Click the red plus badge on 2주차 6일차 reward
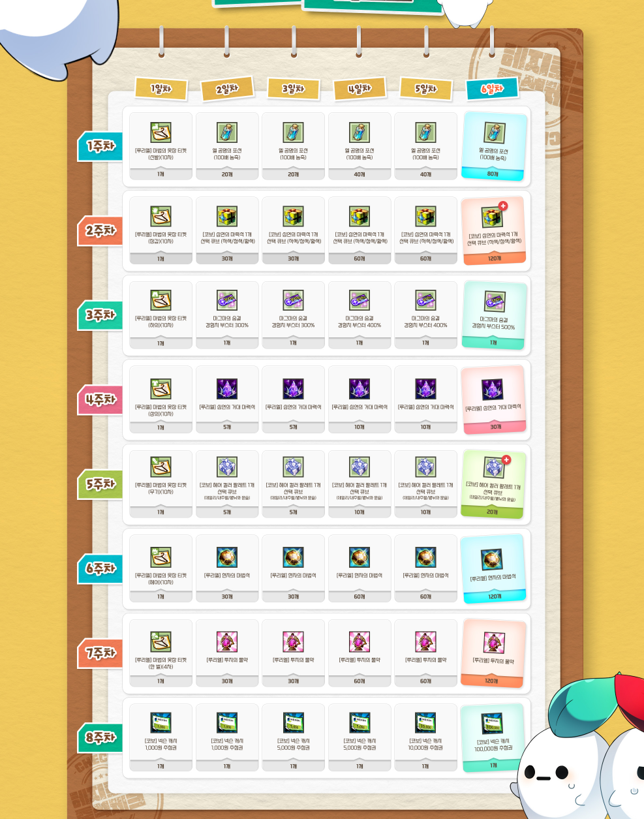Viewport: 644px width, 819px height. click(x=503, y=206)
